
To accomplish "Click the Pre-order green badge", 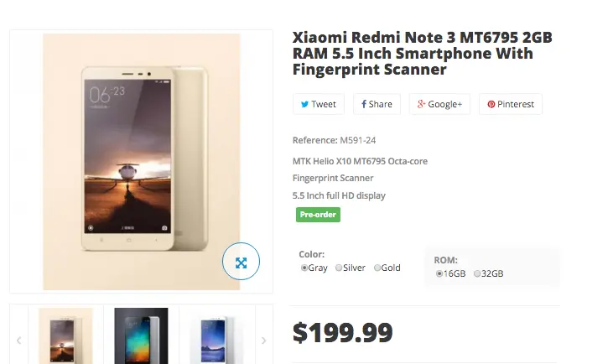I will click(318, 215).
